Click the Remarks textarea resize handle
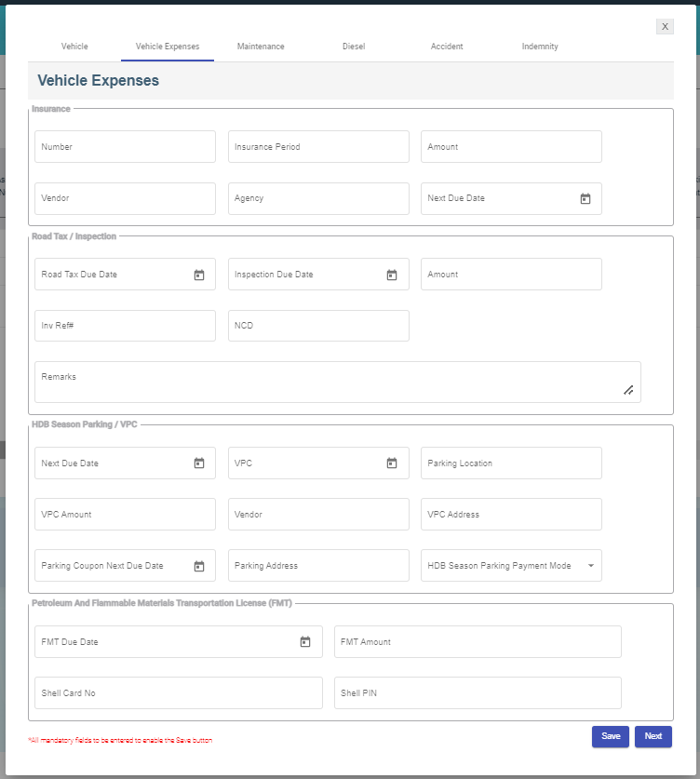Viewport: 700px width, 779px height. (628, 391)
